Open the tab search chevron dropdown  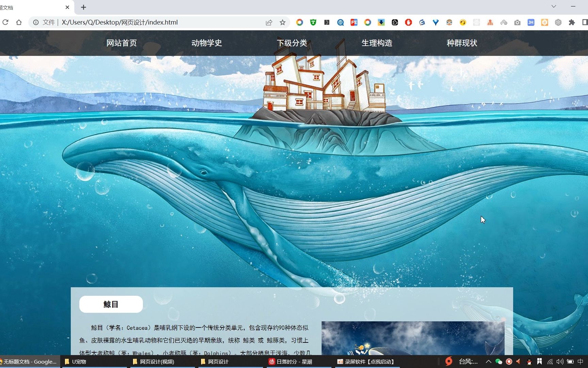point(554,6)
